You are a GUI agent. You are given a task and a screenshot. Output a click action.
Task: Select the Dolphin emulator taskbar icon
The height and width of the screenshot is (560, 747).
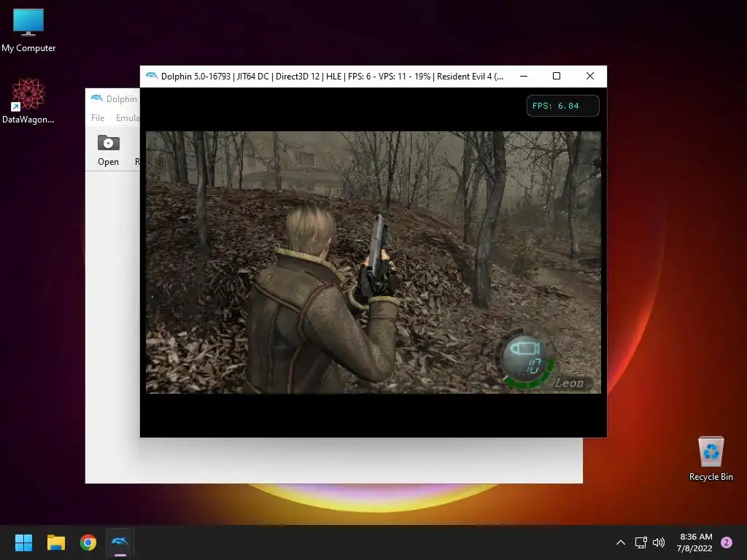coord(120,542)
